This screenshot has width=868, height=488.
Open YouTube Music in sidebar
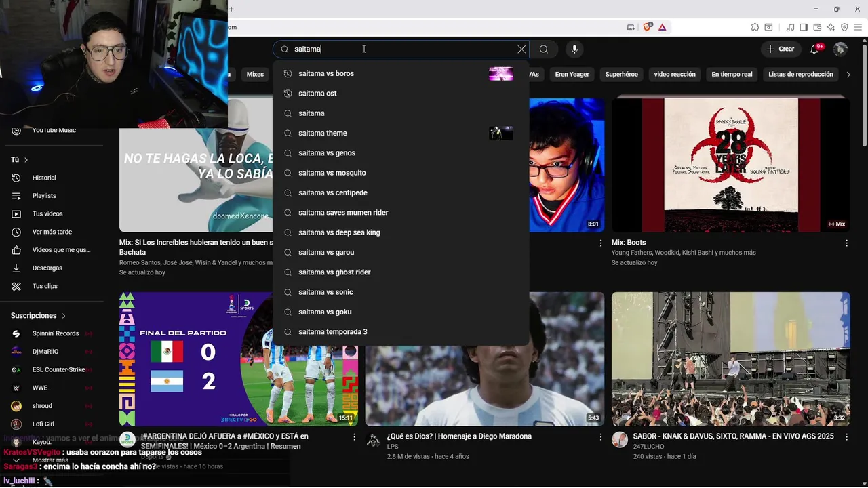coord(53,130)
